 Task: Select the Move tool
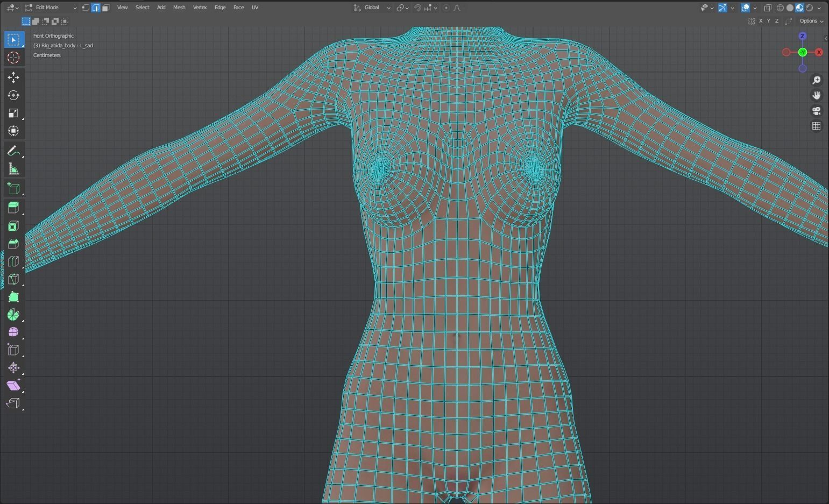point(13,77)
